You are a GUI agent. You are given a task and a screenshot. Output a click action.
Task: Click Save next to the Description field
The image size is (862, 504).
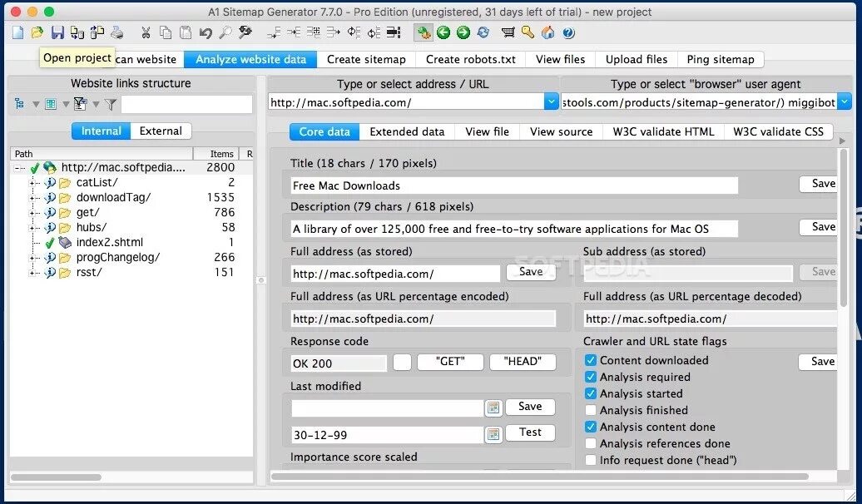[819, 227]
